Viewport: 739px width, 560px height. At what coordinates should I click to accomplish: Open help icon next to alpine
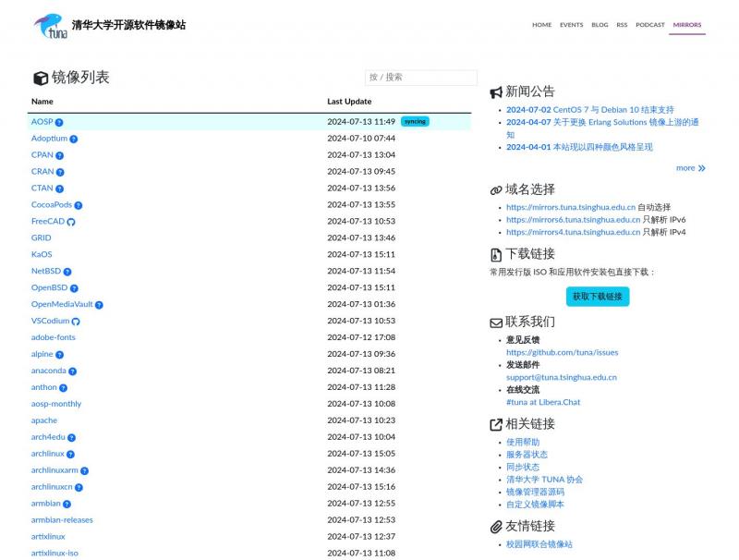coord(59,355)
